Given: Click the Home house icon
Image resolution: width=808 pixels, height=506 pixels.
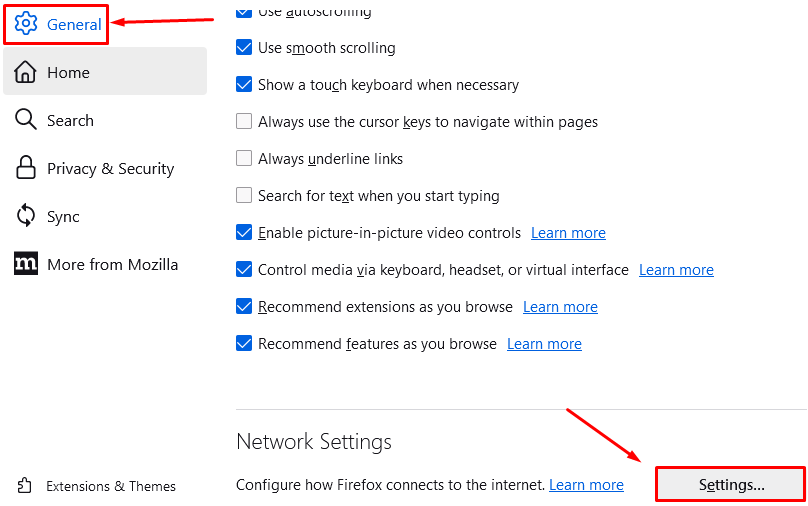Looking at the screenshot, I should 25,72.
